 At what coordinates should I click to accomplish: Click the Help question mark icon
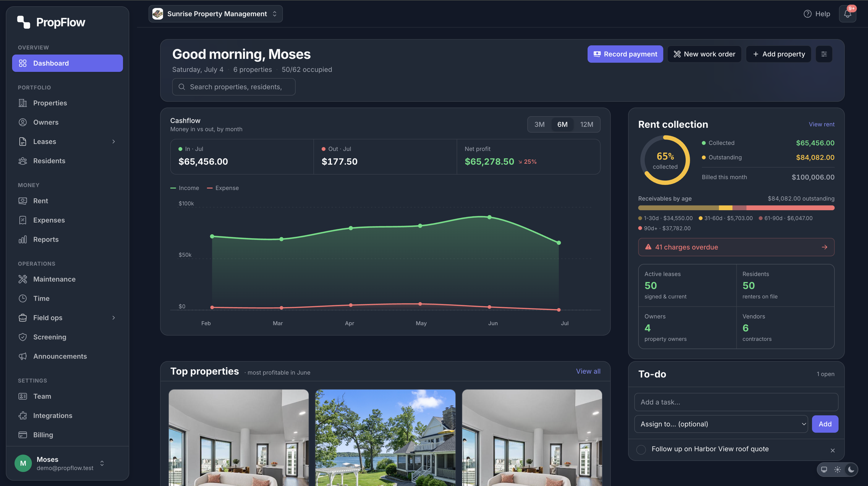(x=807, y=14)
